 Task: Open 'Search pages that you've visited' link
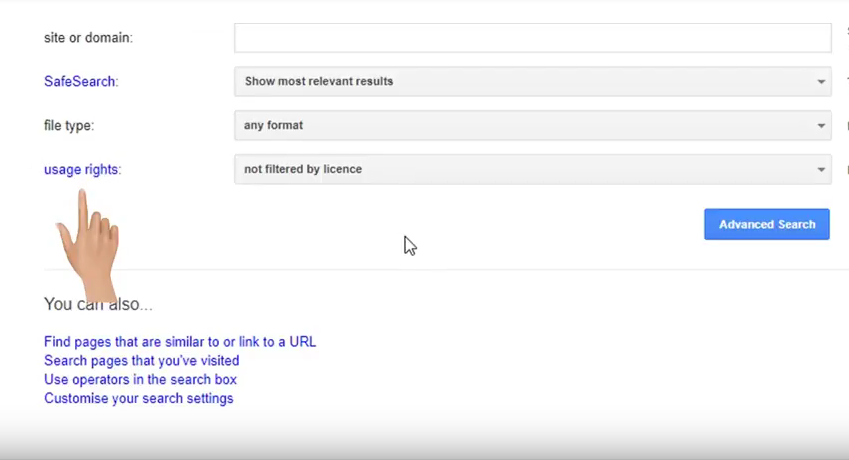point(142,361)
